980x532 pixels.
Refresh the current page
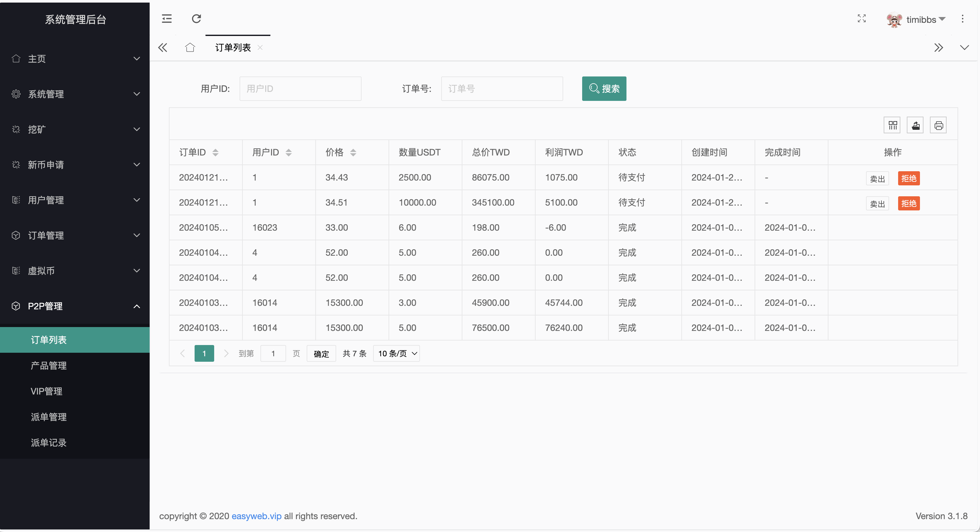pyautogui.click(x=196, y=19)
